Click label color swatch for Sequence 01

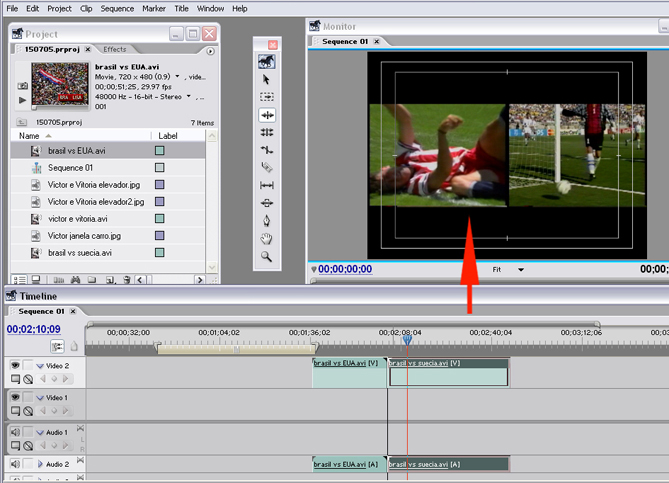click(159, 168)
